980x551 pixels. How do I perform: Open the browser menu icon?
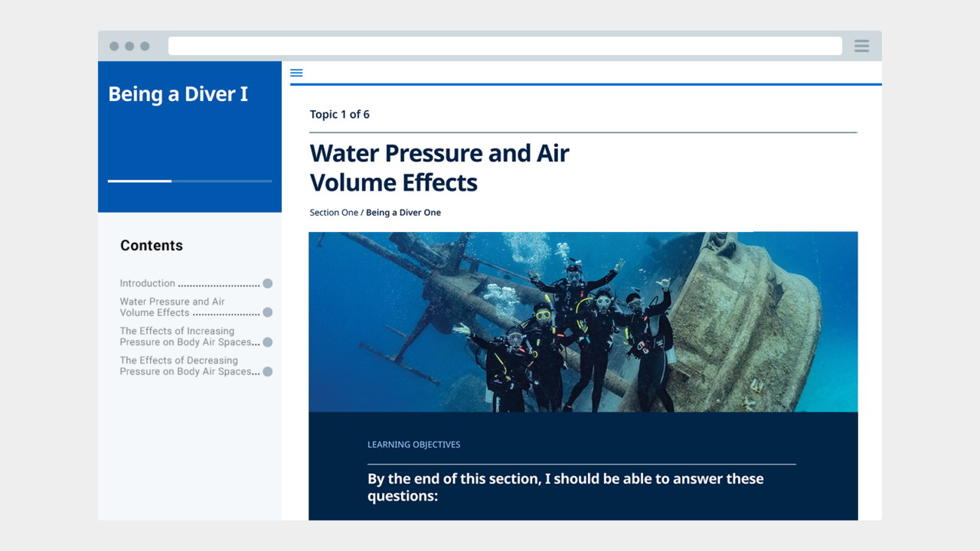(x=861, y=46)
